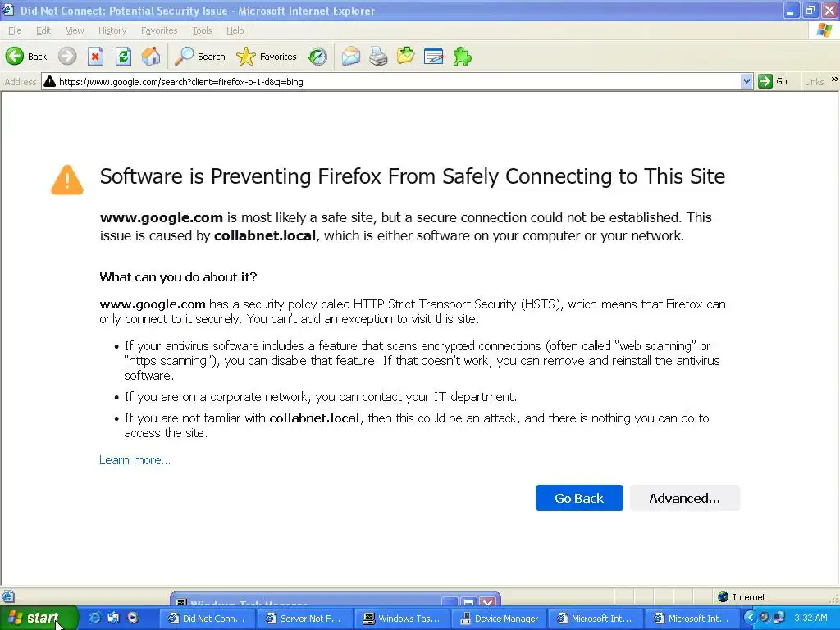The width and height of the screenshot is (840, 630).
Task: Open the File menu
Action: 15,30
